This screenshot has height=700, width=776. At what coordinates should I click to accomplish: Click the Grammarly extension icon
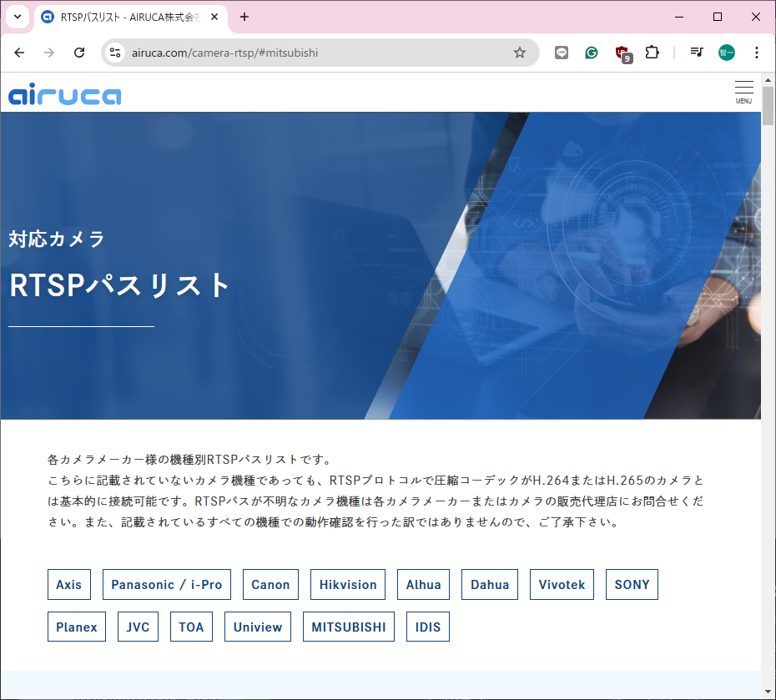592,53
